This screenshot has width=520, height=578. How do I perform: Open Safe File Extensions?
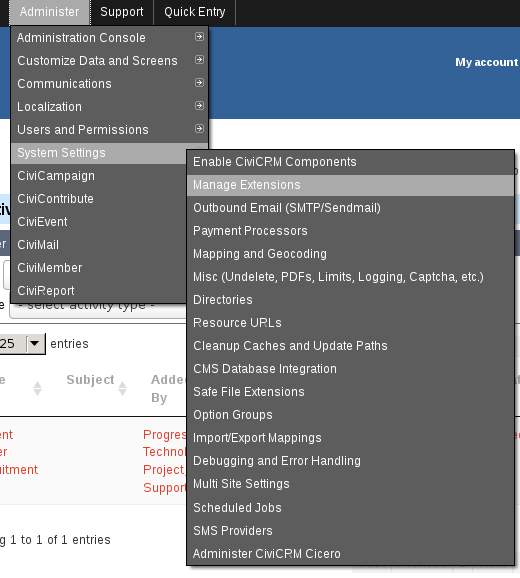click(350, 392)
